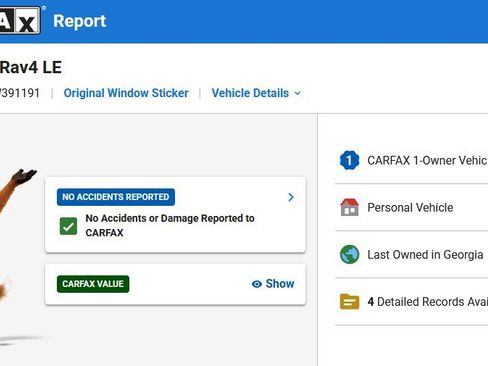Open the Original Window Sticker link
Image resolution: width=488 pixels, height=366 pixels.
point(126,93)
